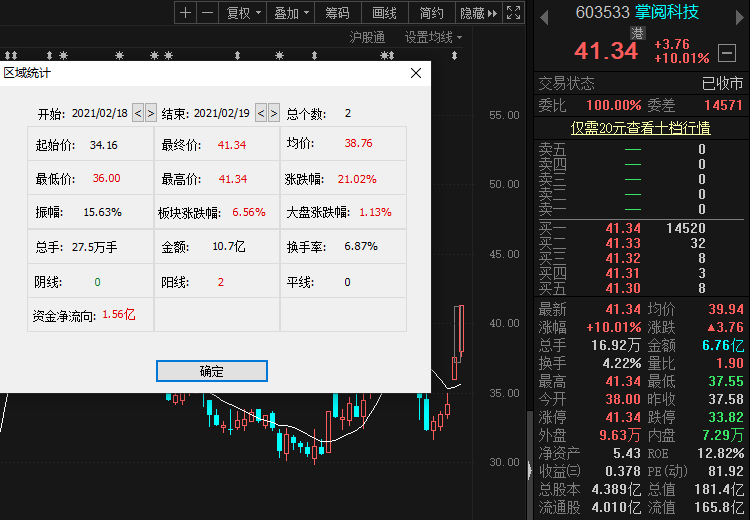The image size is (750, 520).
Task: Click 量比 value 1.90
Action: [x=730, y=364]
